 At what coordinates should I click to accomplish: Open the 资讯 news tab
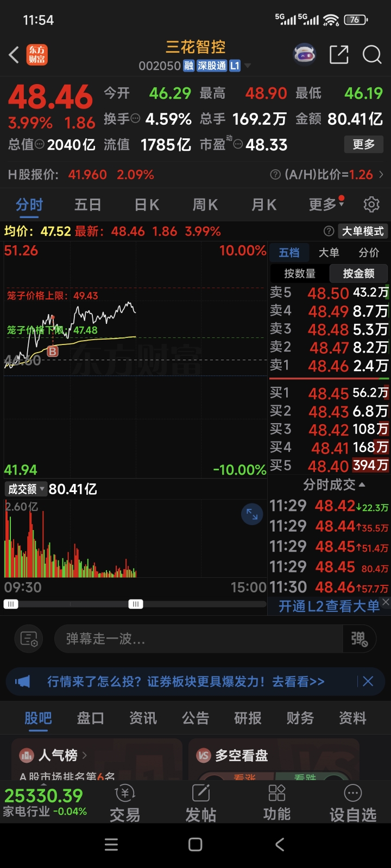[143, 718]
